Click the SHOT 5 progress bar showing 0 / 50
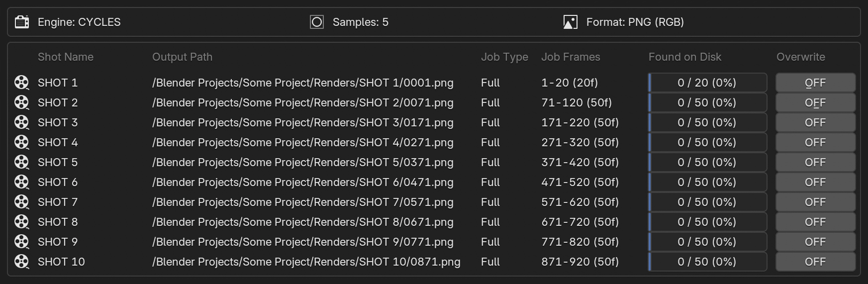This screenshot has width=868, height=284. coord(707,162)
